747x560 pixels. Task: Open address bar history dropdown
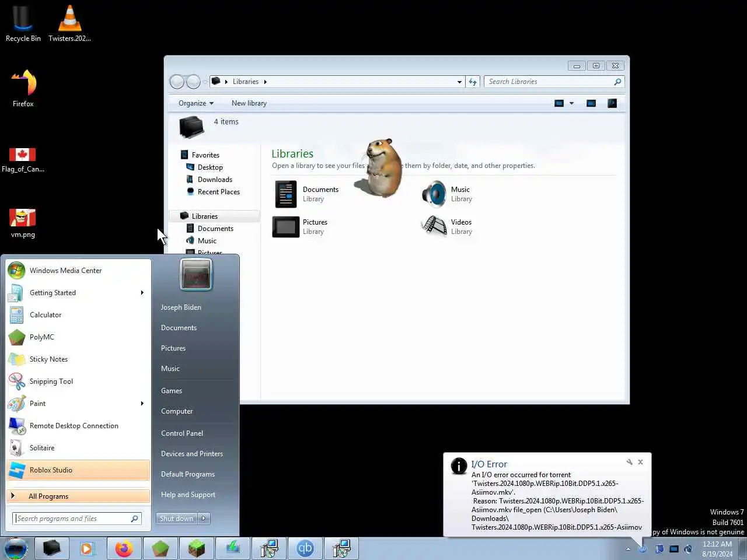[x=459, y=82]
